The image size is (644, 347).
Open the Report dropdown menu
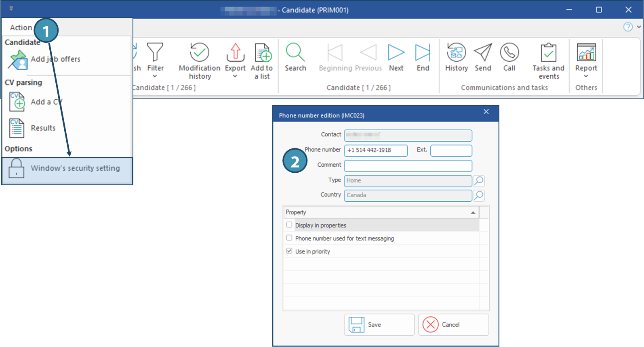coord(586,76)
